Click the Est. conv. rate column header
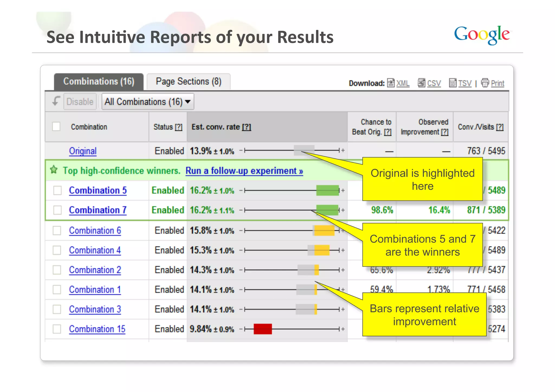 tap(267, 127)
